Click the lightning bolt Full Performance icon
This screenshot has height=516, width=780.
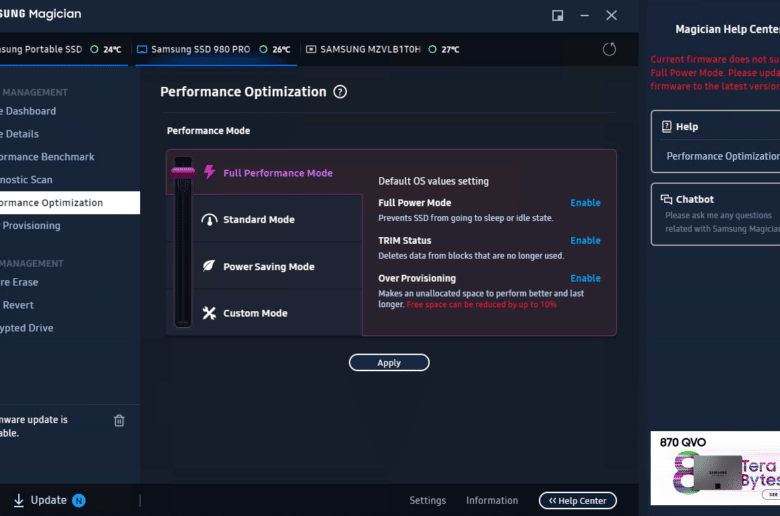209,172
